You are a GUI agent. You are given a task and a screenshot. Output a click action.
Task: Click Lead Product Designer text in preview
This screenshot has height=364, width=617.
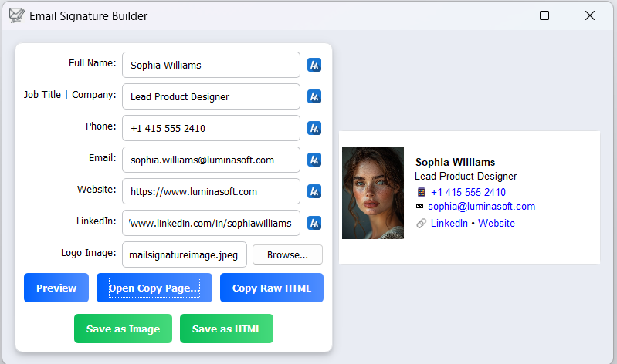[x=466, y=176]
